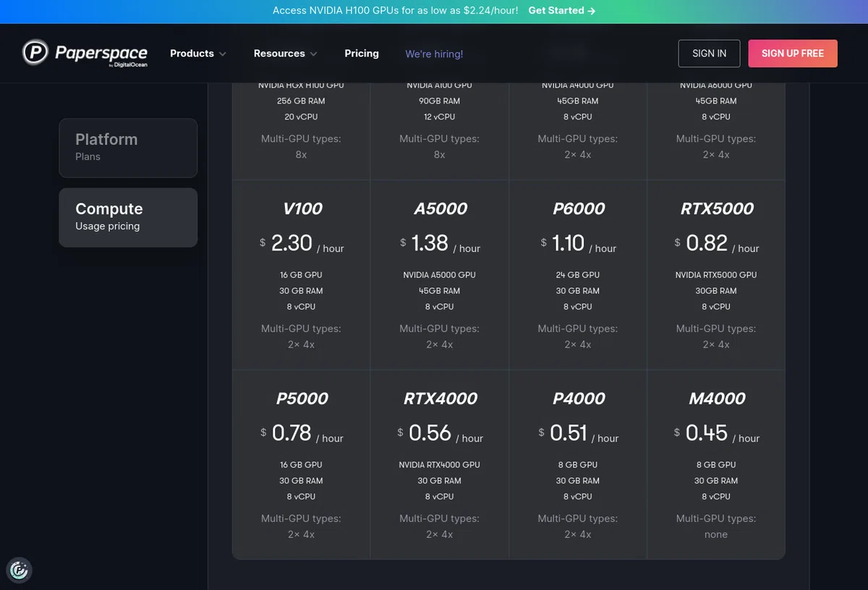Click the SIGN IN button
The width and height of the screenshot is (868, 590).
pos(709,54)
